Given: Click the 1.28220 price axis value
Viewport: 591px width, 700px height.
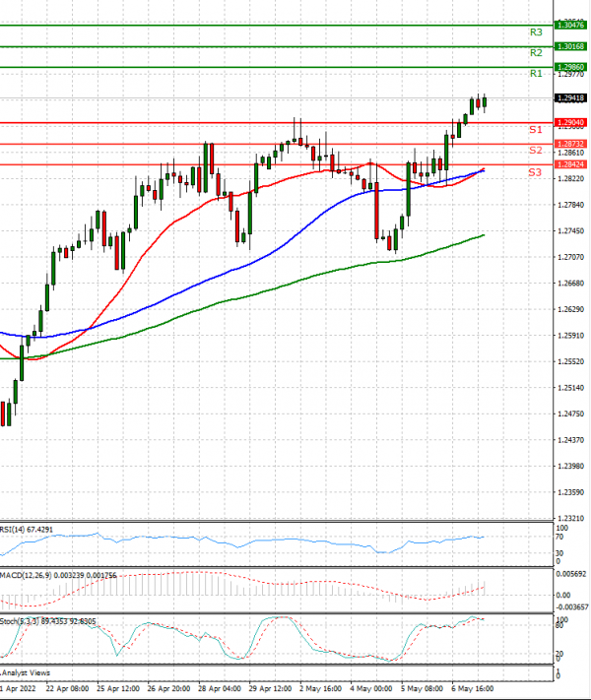Looking at the screenshot, I should coord(571,178).
